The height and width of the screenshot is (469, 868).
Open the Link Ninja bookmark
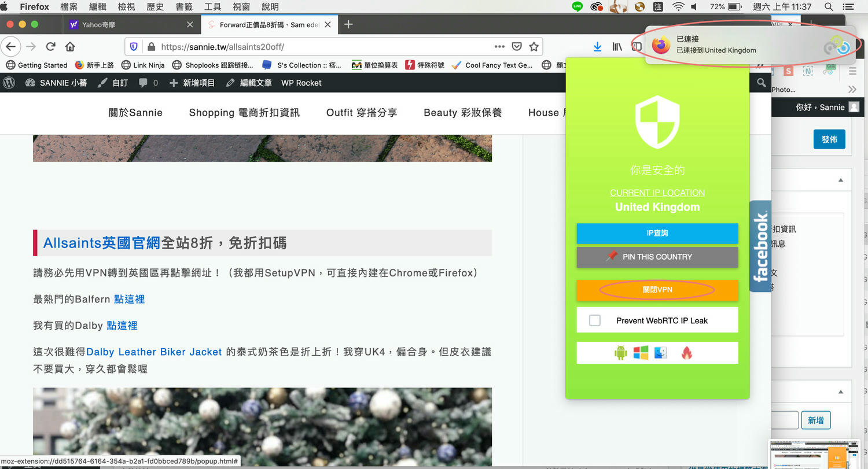point(142,65)
